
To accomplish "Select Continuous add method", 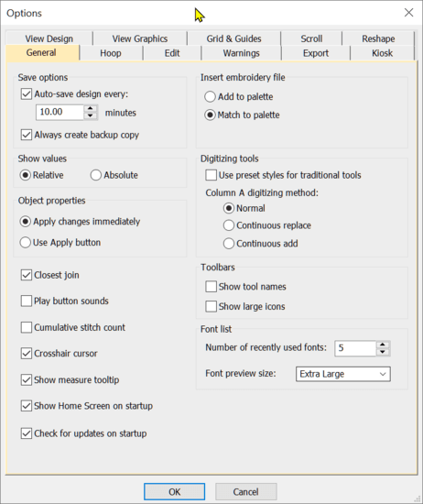I will click(x=228, y=244).
